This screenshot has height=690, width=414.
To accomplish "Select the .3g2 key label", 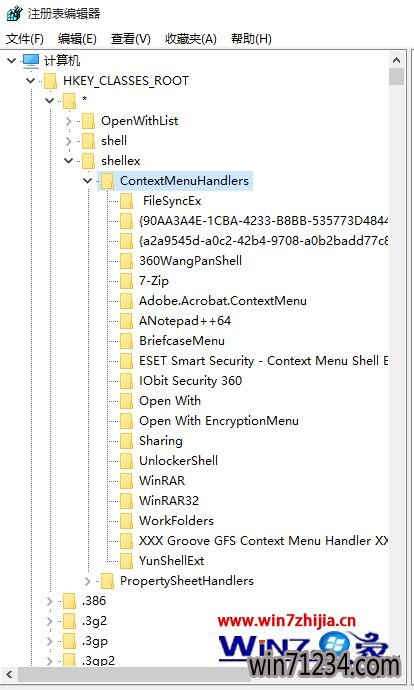I will 95,621.
